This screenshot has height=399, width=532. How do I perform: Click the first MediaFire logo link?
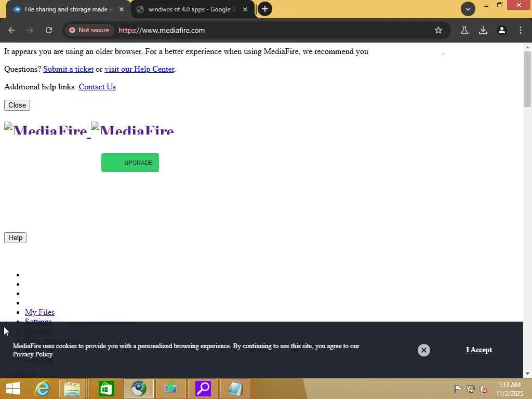pos(46,129)
